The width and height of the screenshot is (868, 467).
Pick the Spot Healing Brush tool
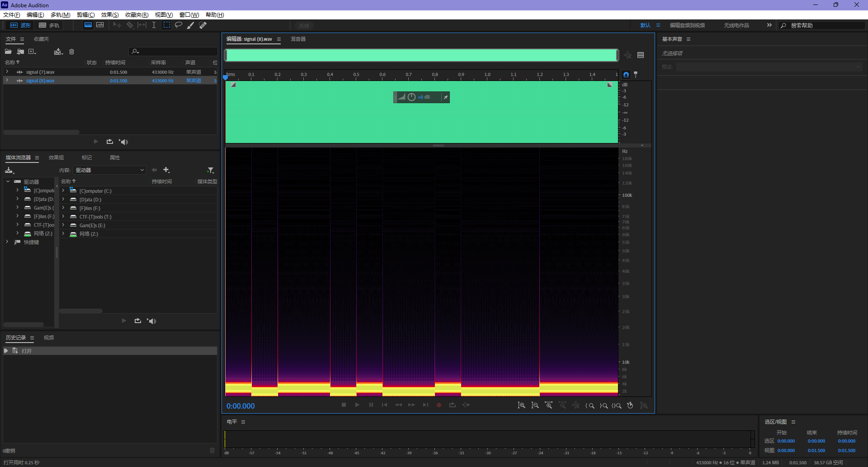pyautogui.click(x=203, y=25)
